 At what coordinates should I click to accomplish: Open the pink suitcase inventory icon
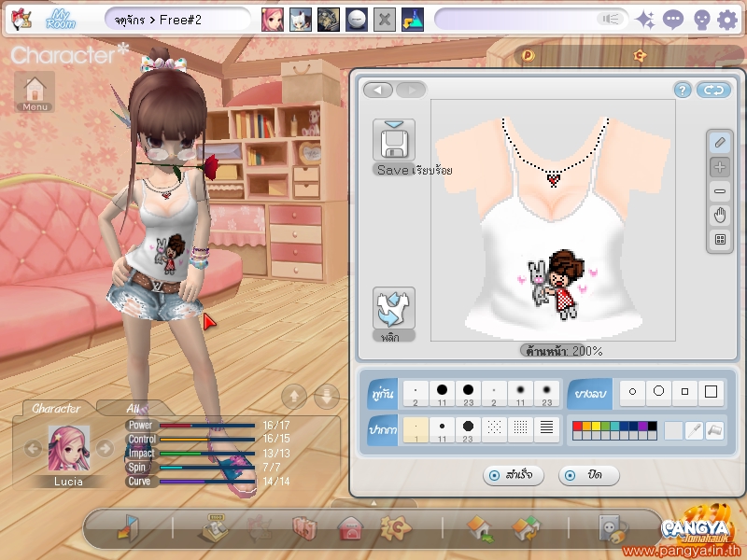(x=305, y=528)
